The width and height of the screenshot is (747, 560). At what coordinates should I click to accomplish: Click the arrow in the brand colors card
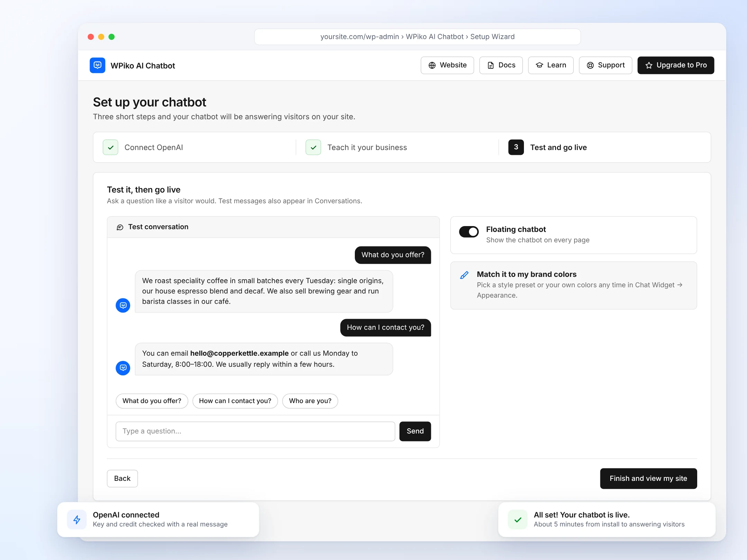[x=680, y=285]
